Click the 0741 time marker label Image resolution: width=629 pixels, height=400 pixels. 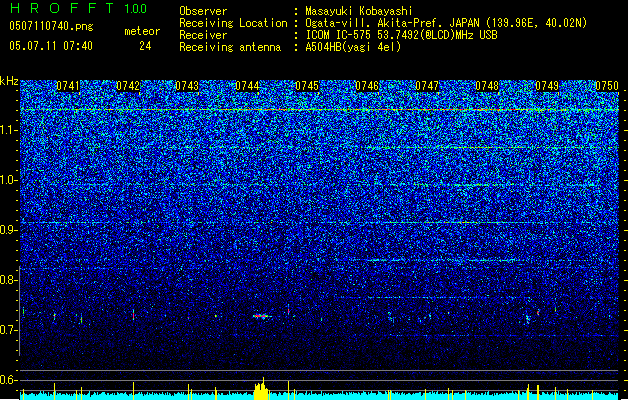(x=68, y=86)
